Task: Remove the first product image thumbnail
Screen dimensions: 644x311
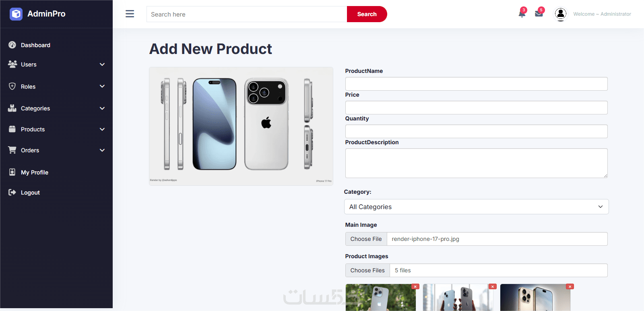Action: [415, 286]
